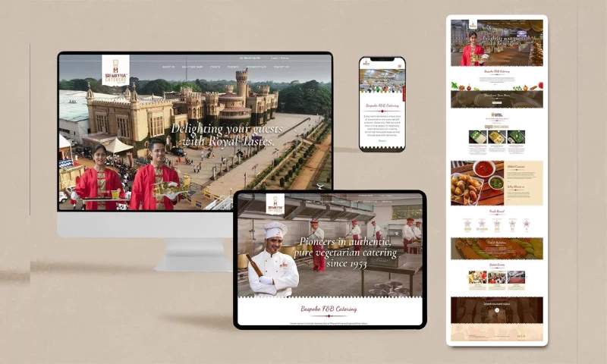Image resolution: width=607 pixels, height=364 pixels.
Task: Click the logo on full-page mockup
Action: (x=473, y=25)
